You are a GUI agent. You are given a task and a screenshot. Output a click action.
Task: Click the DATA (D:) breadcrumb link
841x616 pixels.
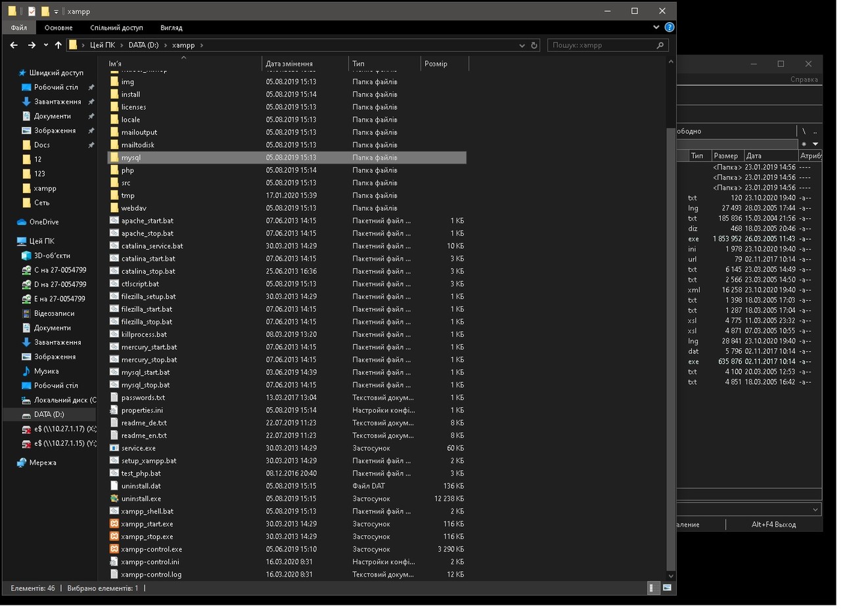tap(143, 45)
